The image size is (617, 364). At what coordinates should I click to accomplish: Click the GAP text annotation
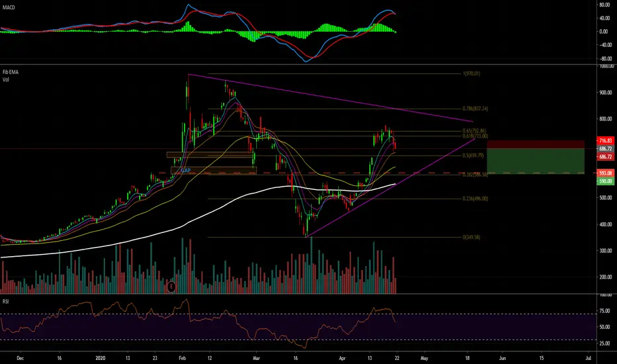click(186, 170)
